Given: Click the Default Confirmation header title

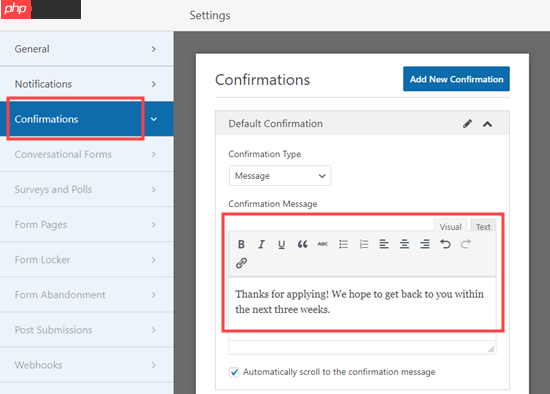Looking at the screenshot, I should [275, 123].
